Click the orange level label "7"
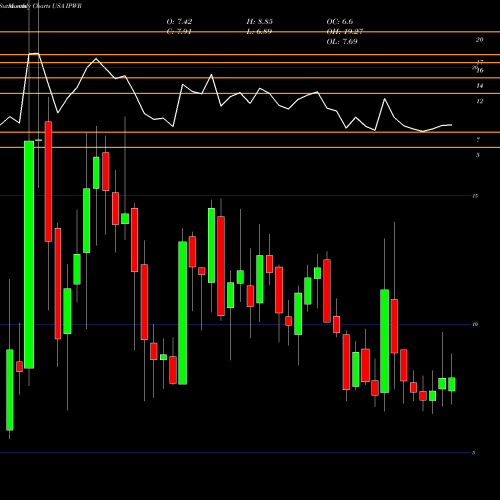500x500 pixels. 478,140
